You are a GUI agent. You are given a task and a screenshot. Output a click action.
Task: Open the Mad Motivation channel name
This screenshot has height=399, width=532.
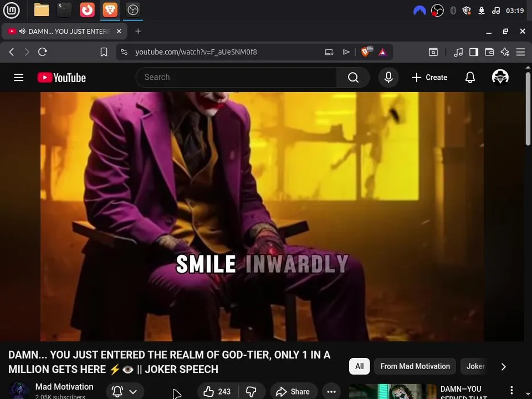pos(64,387)
